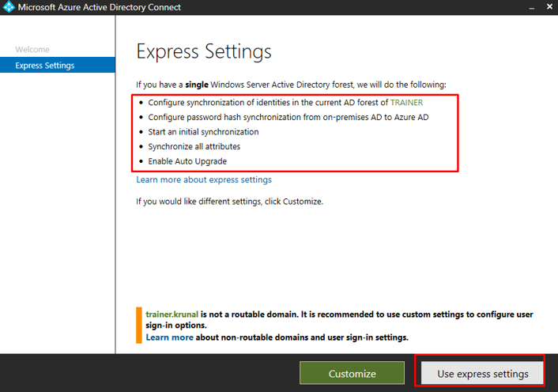Click the Configure password hash synchronization bullet
Image resolution: width=558 pixels, height=392 pixels.
(x=288, y=117)
